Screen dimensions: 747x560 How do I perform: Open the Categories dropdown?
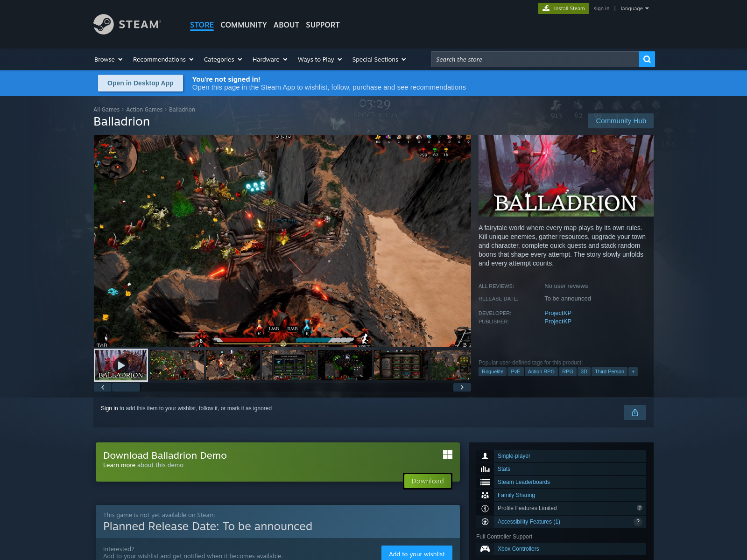(x=223, y=59)
